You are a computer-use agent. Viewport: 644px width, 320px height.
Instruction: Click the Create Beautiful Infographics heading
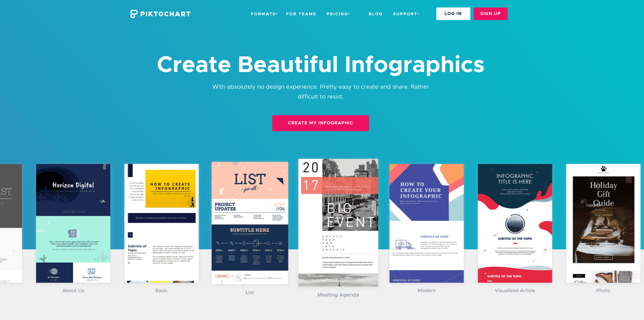click(320, 65)
